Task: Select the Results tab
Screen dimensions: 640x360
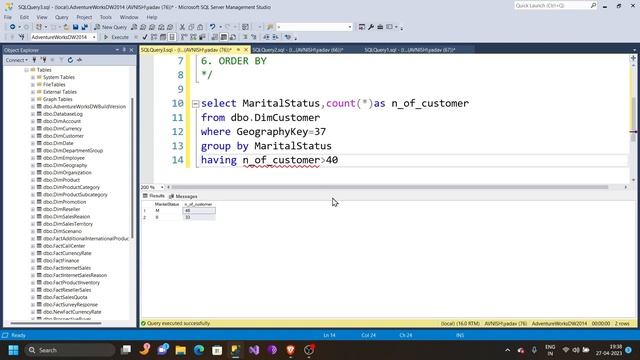Action: tap(154, 196)
